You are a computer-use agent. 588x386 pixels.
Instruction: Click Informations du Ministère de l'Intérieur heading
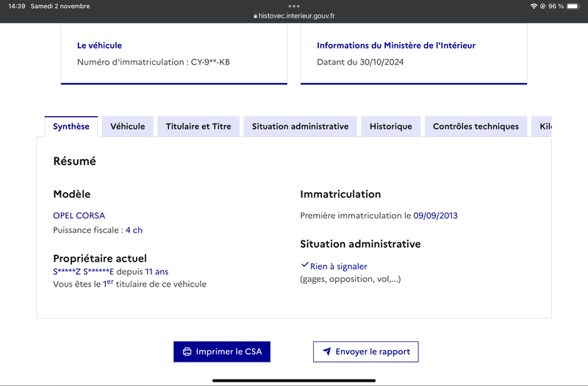point(396,46)
